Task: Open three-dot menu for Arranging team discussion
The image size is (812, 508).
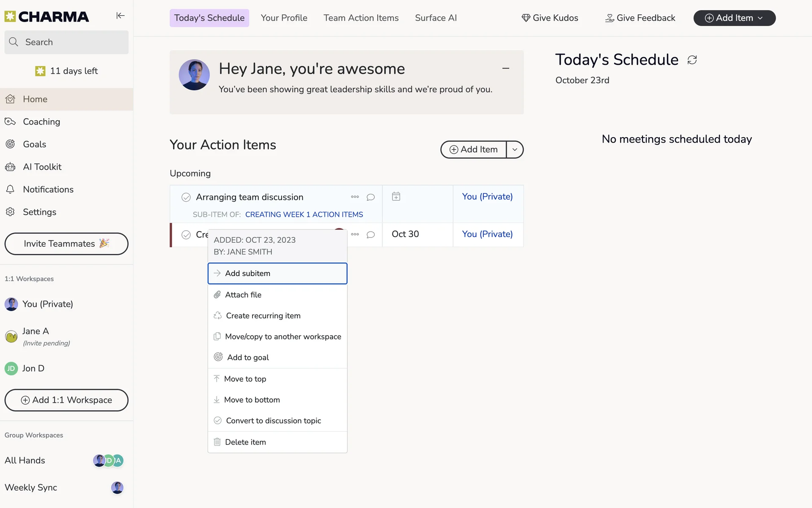Action: [355, 197]
